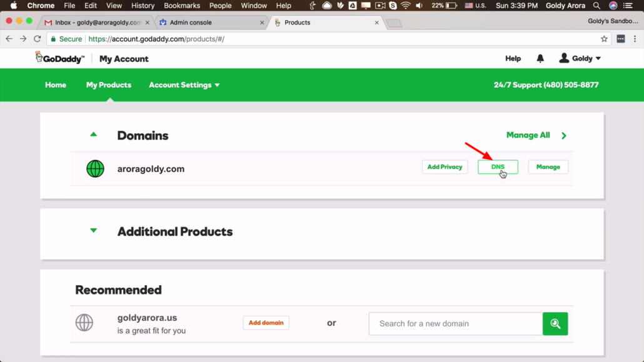Click the Help link in the header
The height and width of the screenshot is (362, 644).
(x=513, y=58)
